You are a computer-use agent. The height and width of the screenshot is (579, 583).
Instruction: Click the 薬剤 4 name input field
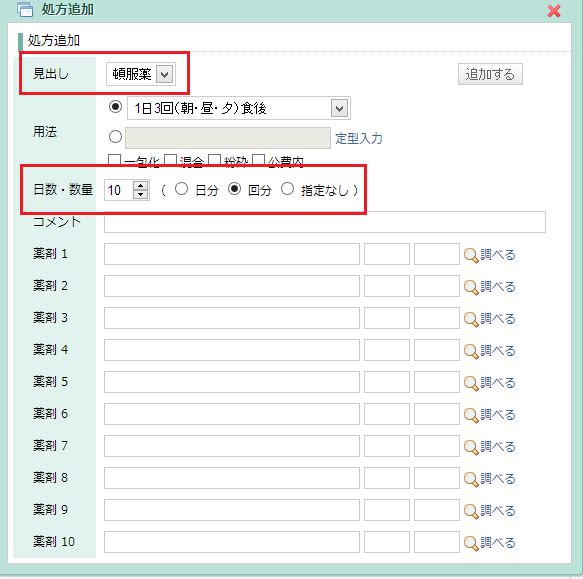click(232, 350)
